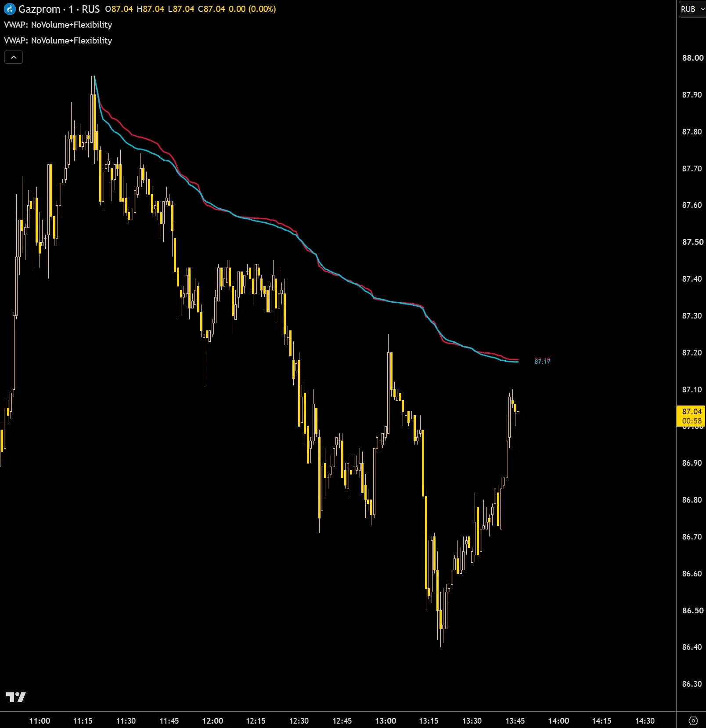Click the 14:15 time axis label
The width and height of the screenshot is (706, 728).
pyautogui.click(x=602, y=721)
